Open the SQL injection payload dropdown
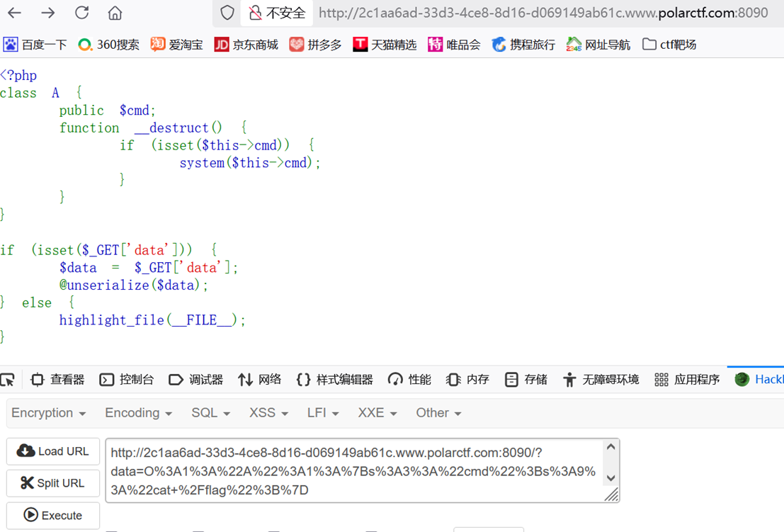 pos(210,412)
